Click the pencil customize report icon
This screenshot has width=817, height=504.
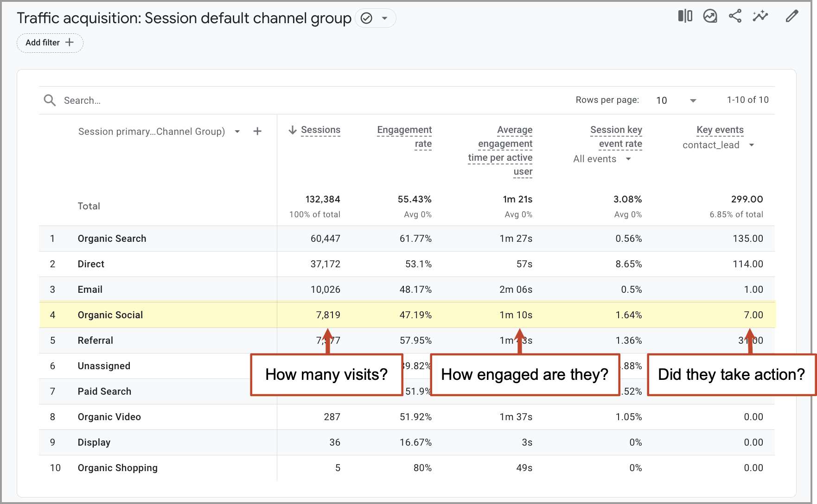coord(792,16)
